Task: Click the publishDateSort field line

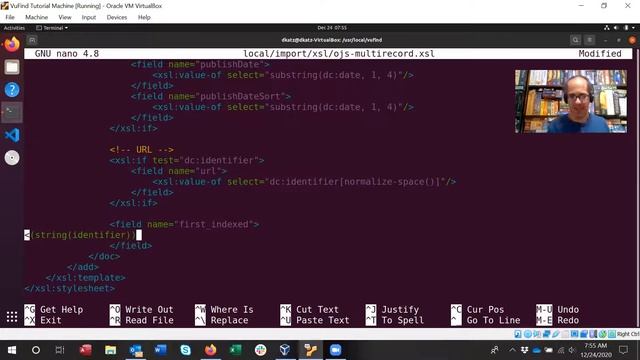Action: 211,96
